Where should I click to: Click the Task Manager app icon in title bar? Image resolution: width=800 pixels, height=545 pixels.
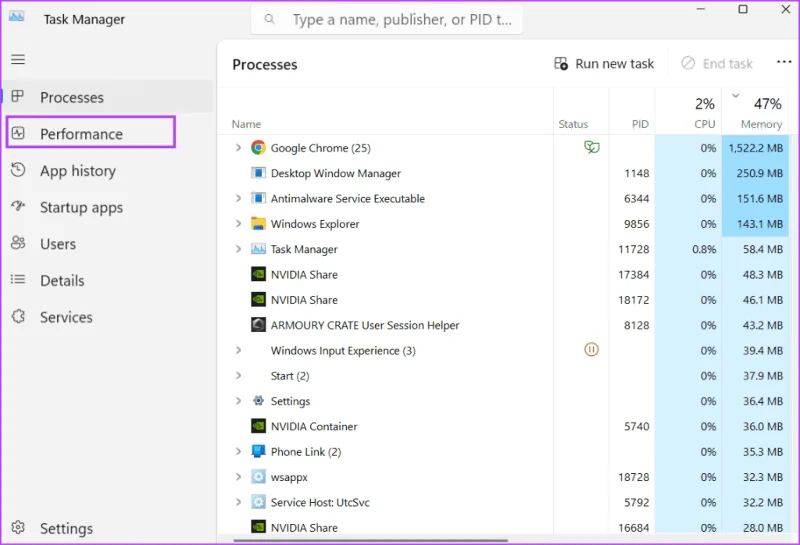(x=16, y=16)
